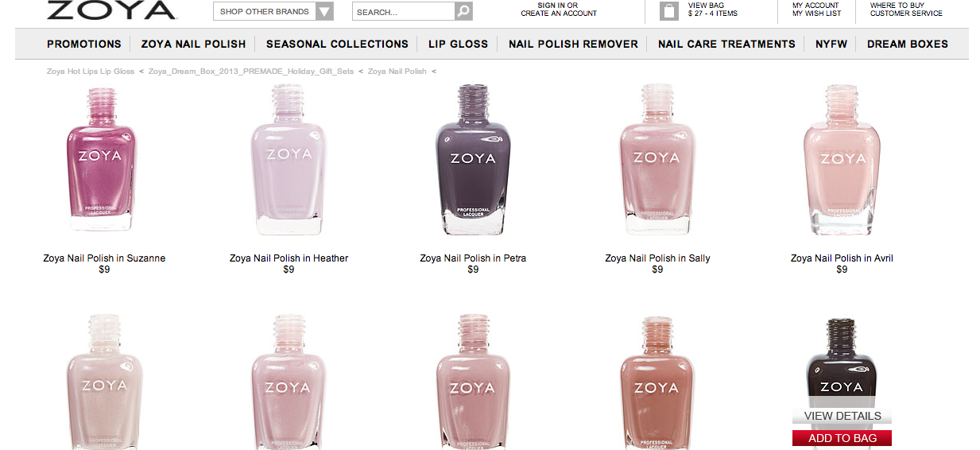Select the Heather nail polish bottle image
The width and height of the screenshot is (980, 450).
pyautogui.click(x=289, y=159)
